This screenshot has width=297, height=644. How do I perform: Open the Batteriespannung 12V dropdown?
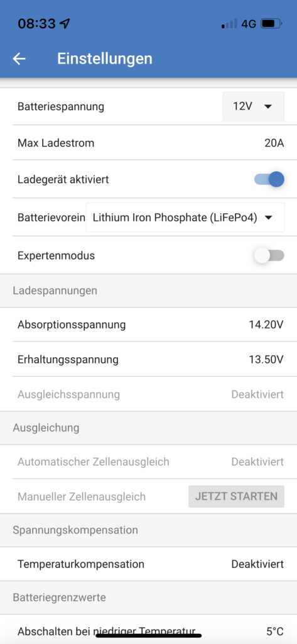(x=254, y=106)
